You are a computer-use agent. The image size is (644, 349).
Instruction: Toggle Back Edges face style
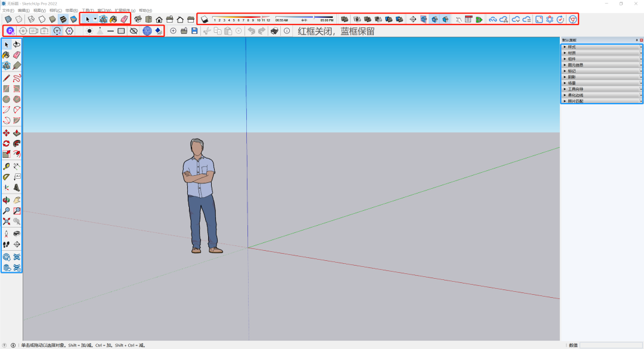[x=19, y=19]
